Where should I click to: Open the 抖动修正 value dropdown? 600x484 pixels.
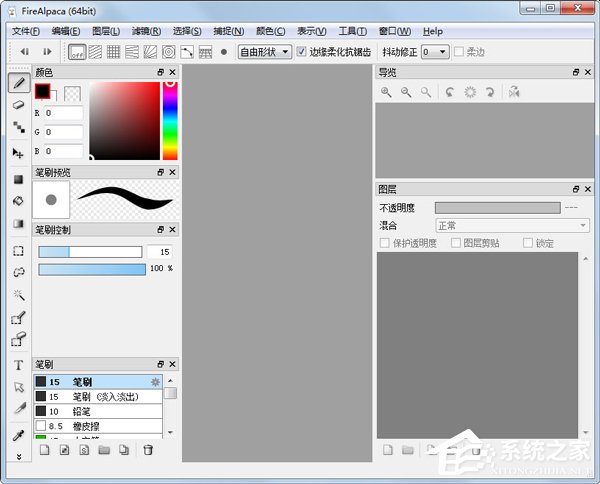pyautogui.click(x=434, y=51)
